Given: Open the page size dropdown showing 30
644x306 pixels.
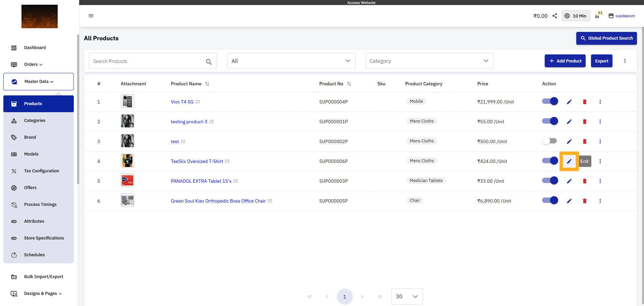Looking at the screenshot, I should [x=407, y=297].
